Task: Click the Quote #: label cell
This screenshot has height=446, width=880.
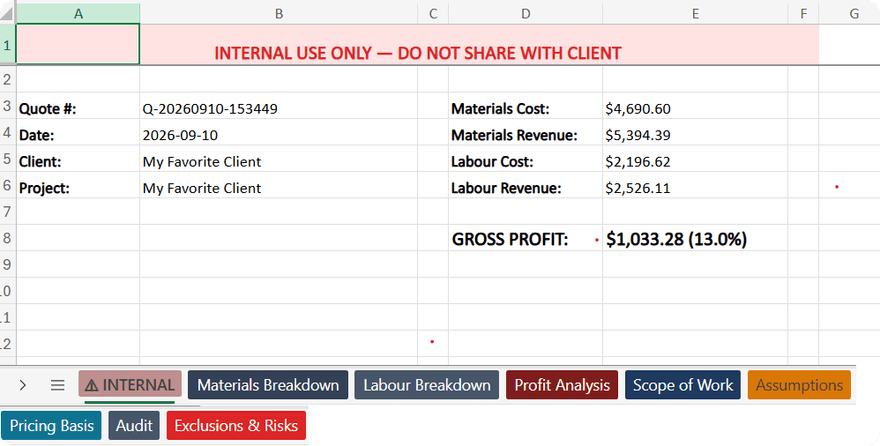Action: (x=78, y=106)
